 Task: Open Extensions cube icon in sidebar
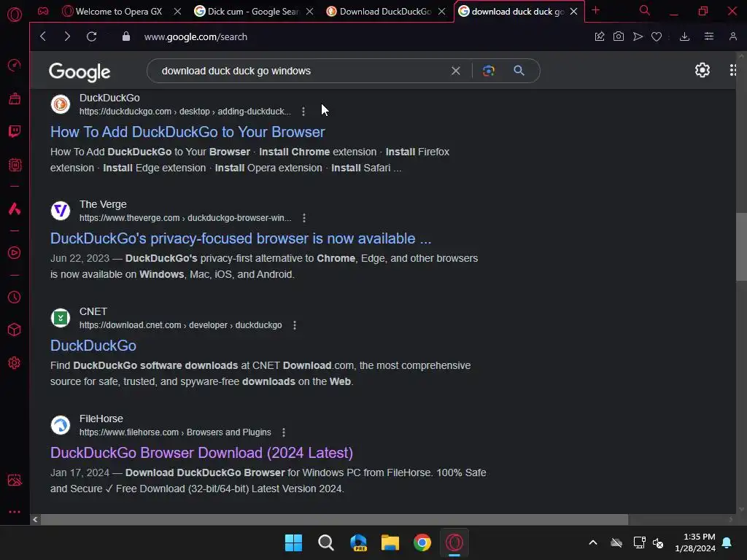coord(15,330)
